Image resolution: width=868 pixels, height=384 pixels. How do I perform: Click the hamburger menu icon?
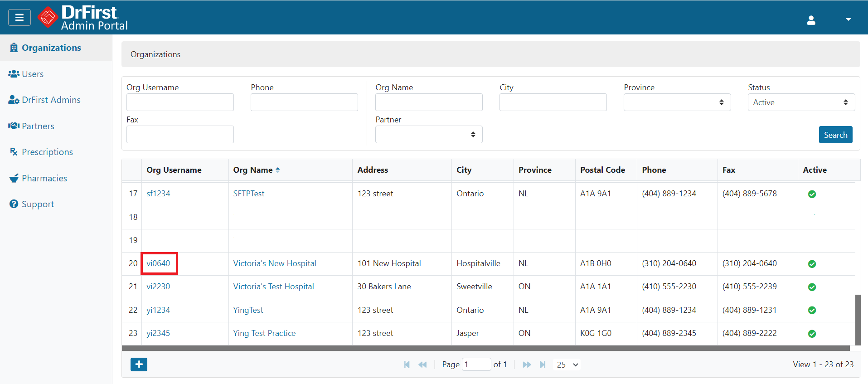(19, 18)
